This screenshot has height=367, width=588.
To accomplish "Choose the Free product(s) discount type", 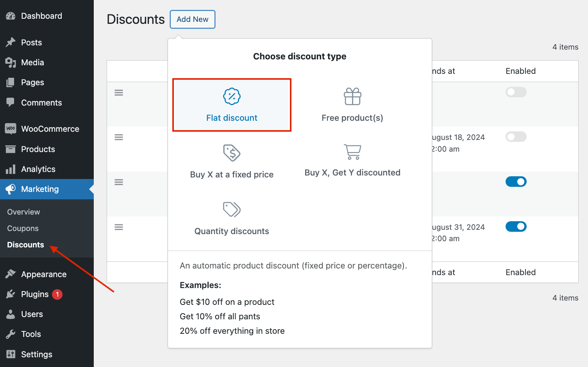I will point(352,105).
